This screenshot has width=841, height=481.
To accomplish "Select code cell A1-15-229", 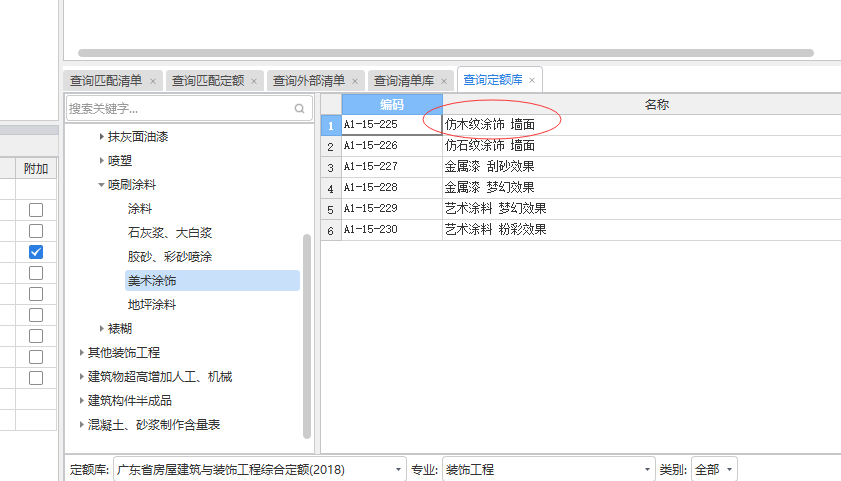I will [x=392, y=208].
